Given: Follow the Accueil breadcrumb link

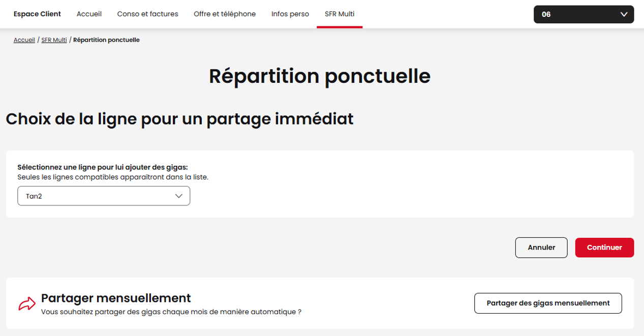Looking at the screenshot, I should (24, 40).
